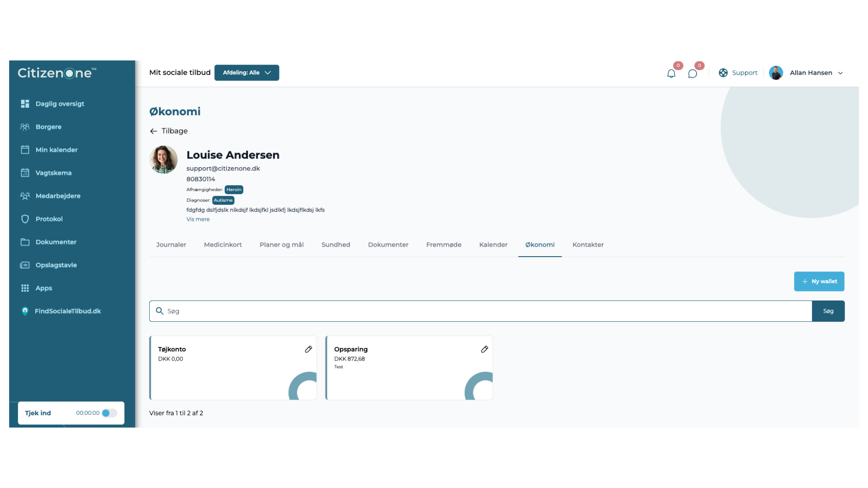868x488 pixels.
Task: Click the phone number 80830114
Action: click(201, 179)
